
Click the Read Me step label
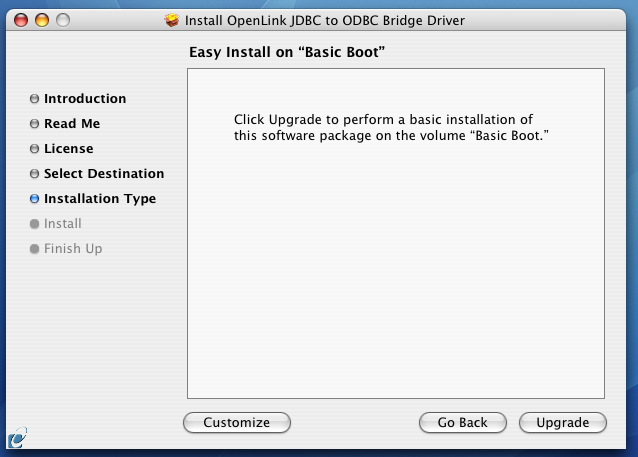(72, 123)
